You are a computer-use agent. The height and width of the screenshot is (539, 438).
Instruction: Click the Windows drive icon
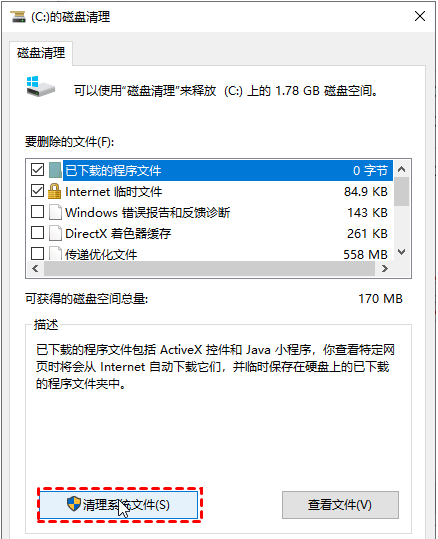coord(40,87)
